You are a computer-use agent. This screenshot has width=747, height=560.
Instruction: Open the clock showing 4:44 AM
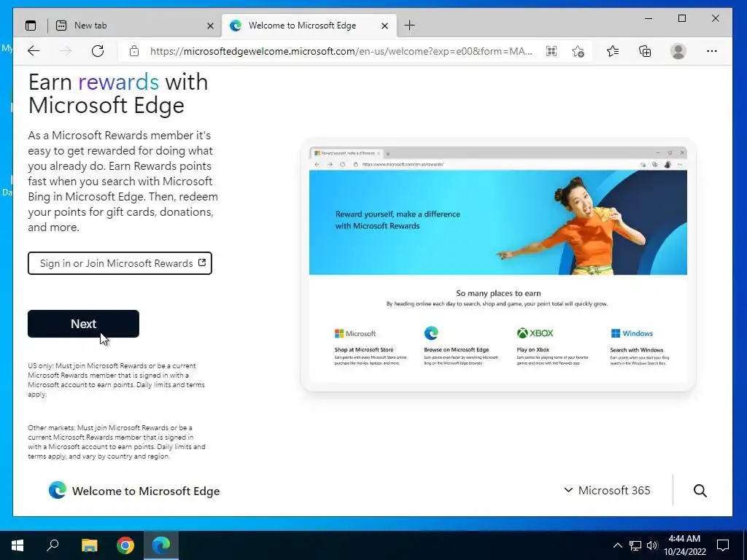click(x=684, y=545)
